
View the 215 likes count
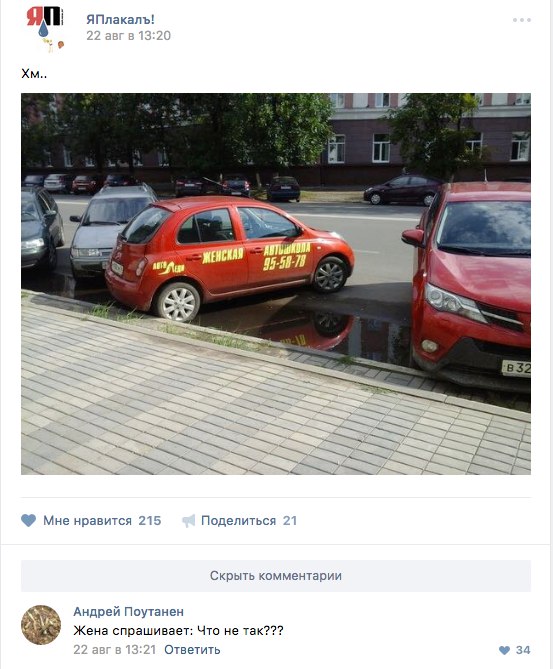tap(149, 521)
